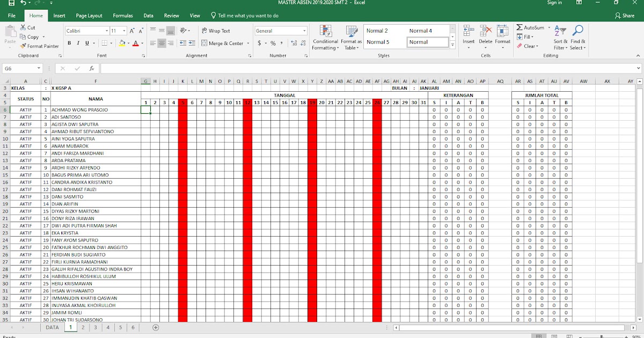The height and width of the screenshot is (338, 644).
Task: Click the Paste clipboard icon
Action: 10,32
